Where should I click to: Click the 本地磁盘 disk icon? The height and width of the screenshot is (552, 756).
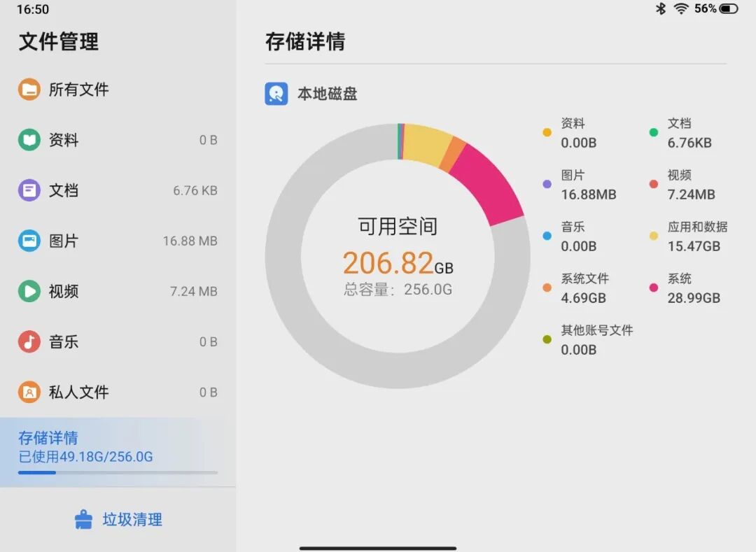point(275,93)
